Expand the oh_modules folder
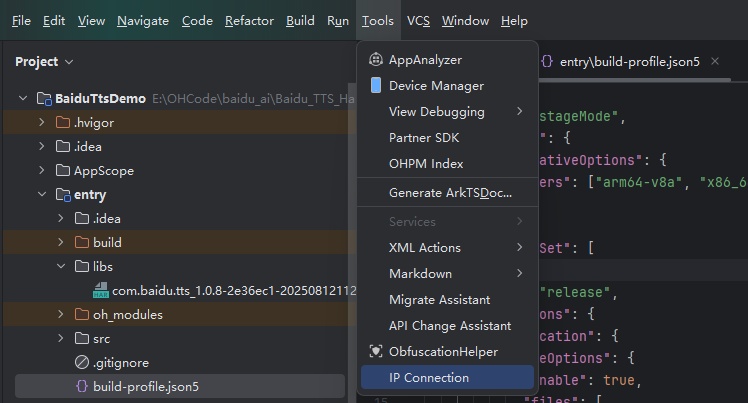 pyautogui.click(x=61, y=314)
